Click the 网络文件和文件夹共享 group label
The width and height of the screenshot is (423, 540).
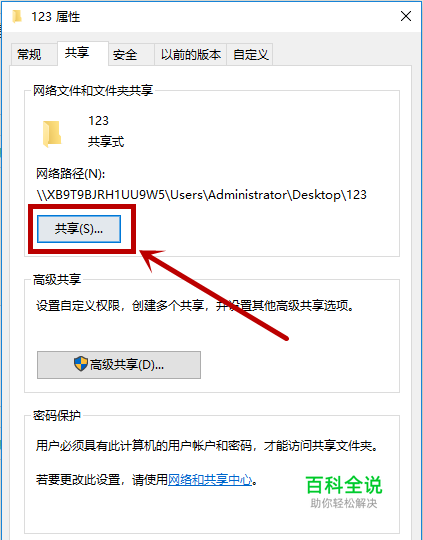(x=93, y=91)
